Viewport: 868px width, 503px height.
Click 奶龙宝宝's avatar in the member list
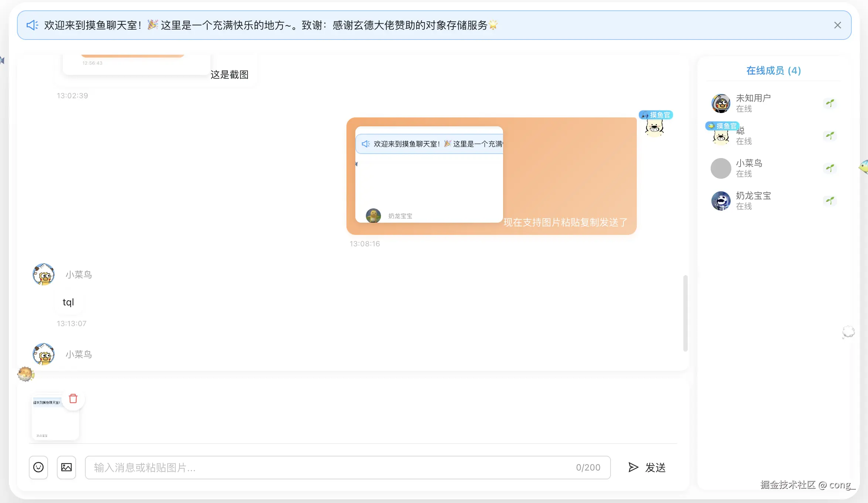click(721, 201)
